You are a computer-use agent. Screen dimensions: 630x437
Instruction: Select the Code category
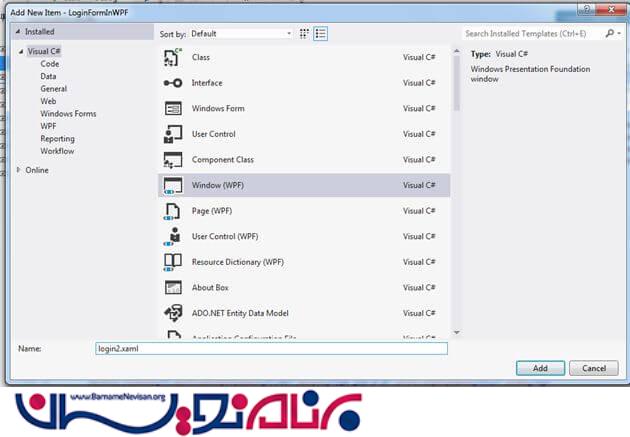50,64
